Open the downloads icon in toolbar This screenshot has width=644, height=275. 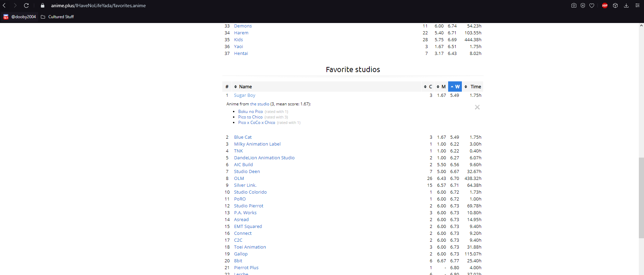coord(626,5)
